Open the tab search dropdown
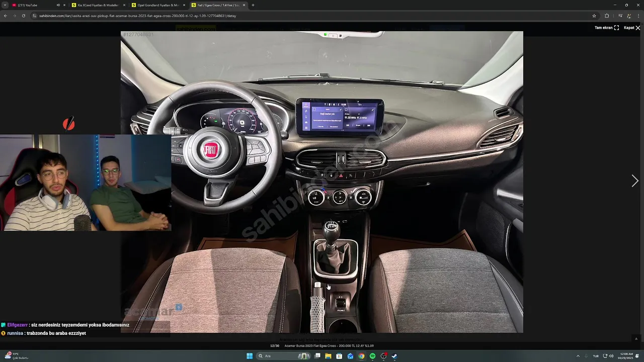The image size is (644, 362). point(5,5)
